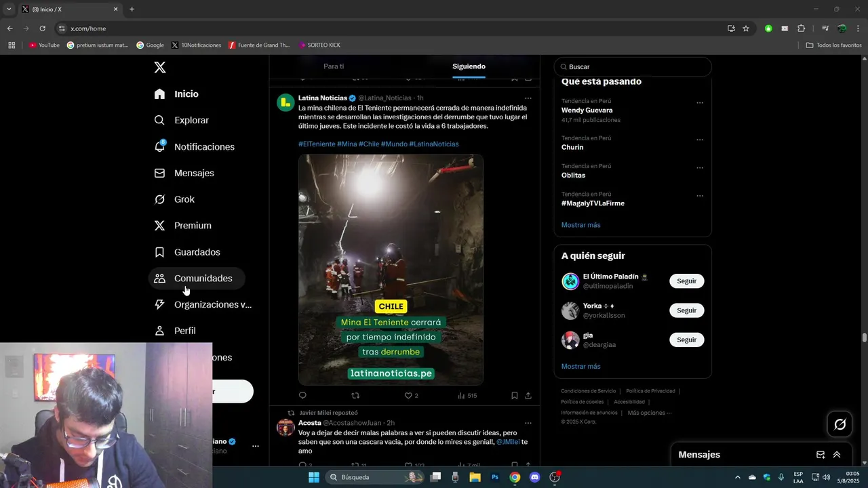
Task: Follow Yorka
Action: [686, 310]
